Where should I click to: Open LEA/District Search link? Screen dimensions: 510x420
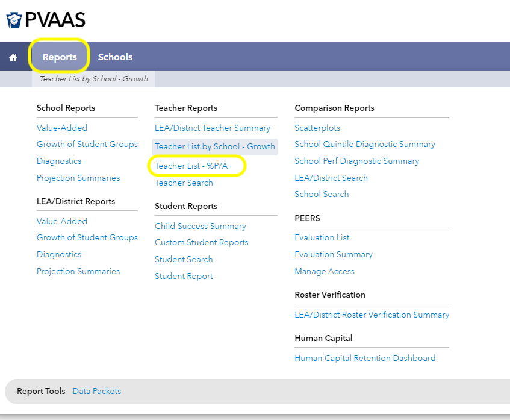point(331,178)
